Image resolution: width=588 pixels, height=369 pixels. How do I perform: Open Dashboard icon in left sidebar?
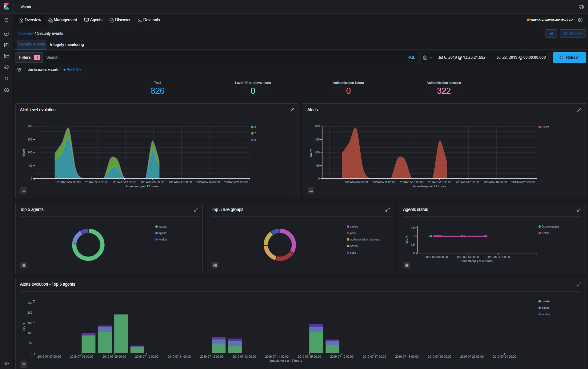(6, 56)
